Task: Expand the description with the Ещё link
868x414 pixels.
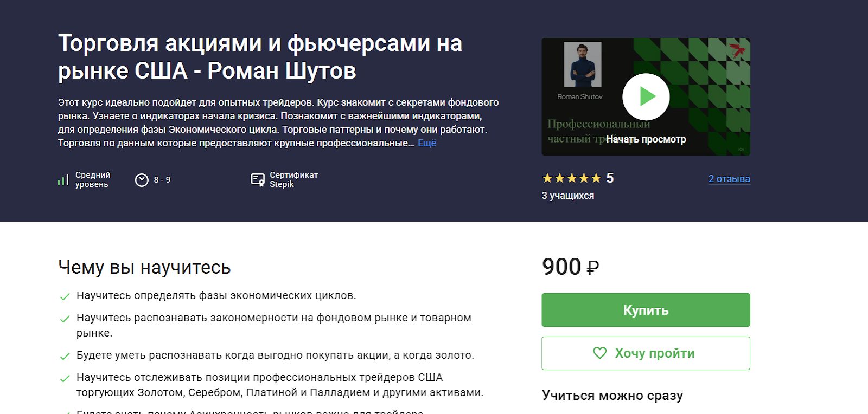Action: (x=427, y=143)
